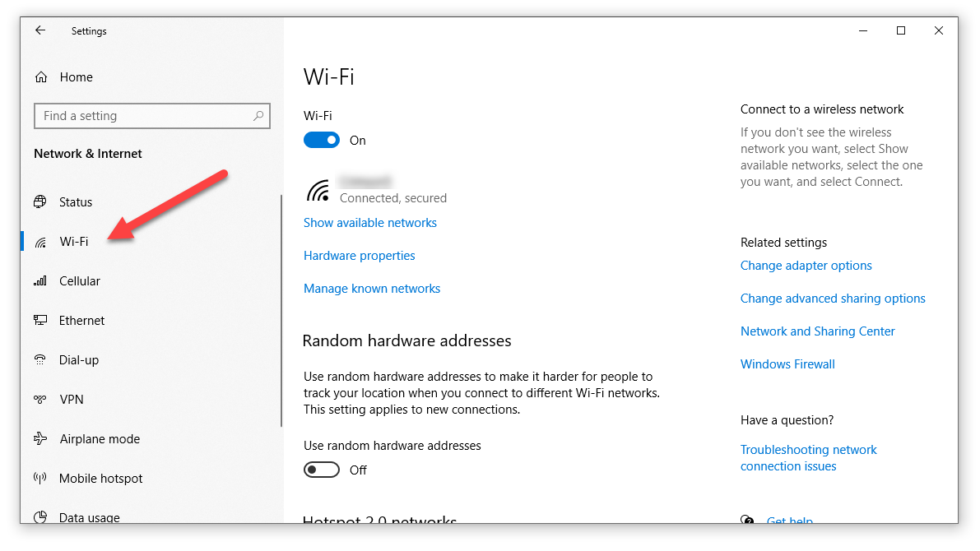Open Hardware properties link
Viewport: 980px width, 551px height.
(x=360, y=256)
